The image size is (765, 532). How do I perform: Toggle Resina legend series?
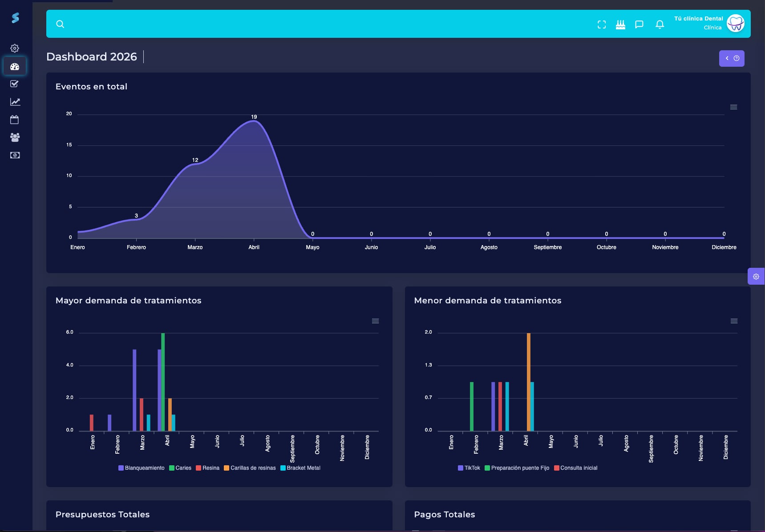(208, 468)
